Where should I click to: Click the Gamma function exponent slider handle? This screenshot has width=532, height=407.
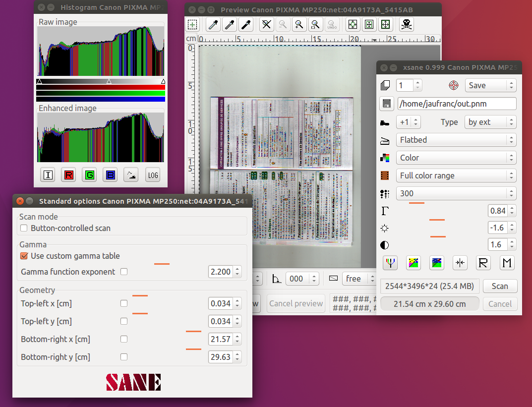click(x=162, y=264)
